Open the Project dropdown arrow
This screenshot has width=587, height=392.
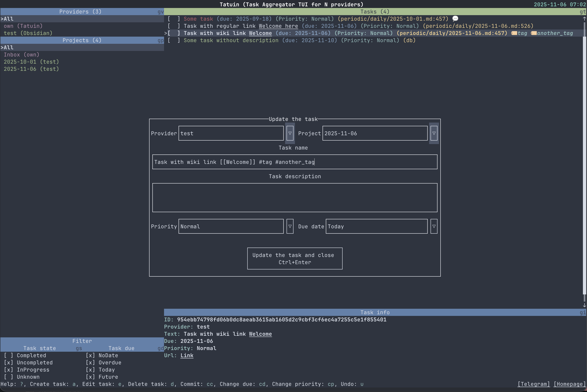434,133
